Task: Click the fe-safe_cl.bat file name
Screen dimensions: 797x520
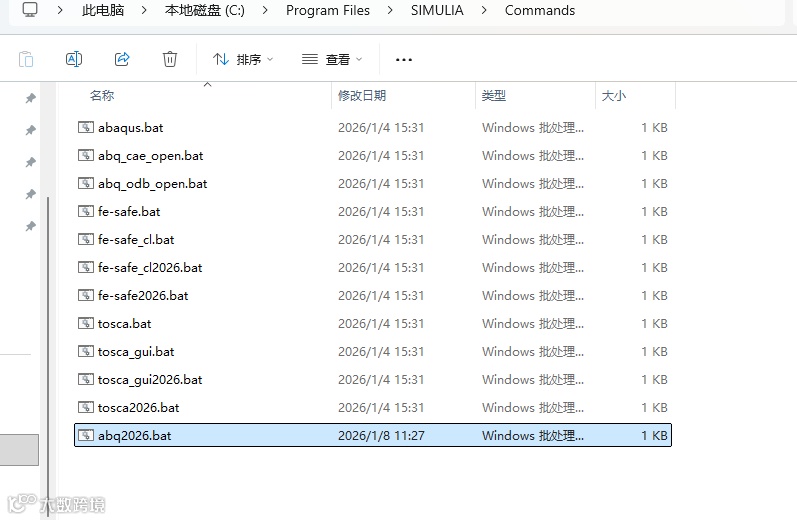Action: (x=136, y=239)
